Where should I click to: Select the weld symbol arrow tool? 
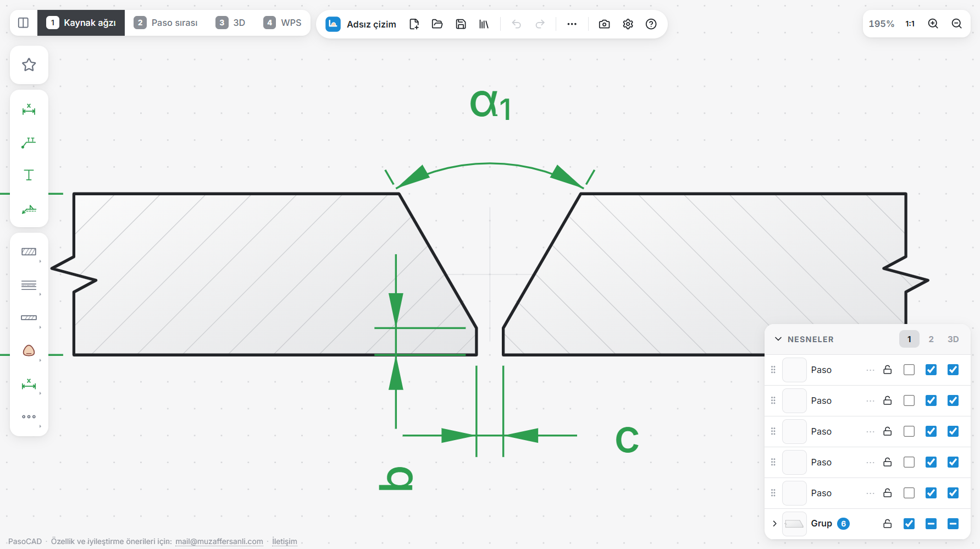pyautogui.click(x=29, y=209)
